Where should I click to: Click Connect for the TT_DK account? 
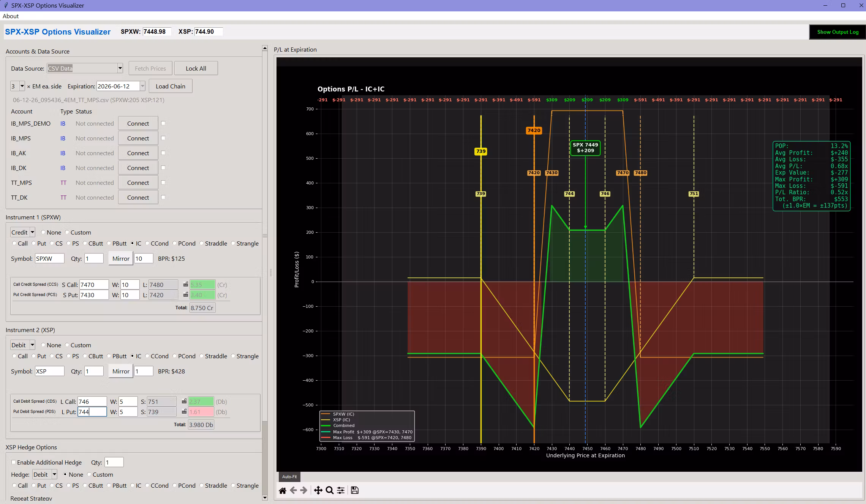tap(138, 197)
